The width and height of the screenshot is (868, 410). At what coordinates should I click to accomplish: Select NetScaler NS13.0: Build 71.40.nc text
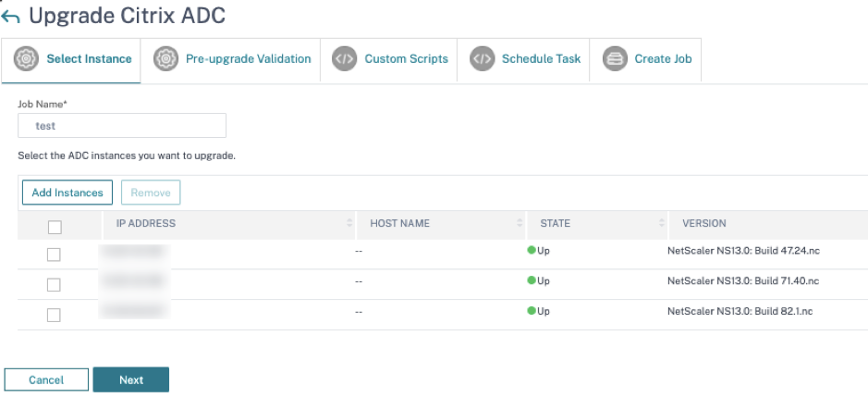[x=743, y=281]
